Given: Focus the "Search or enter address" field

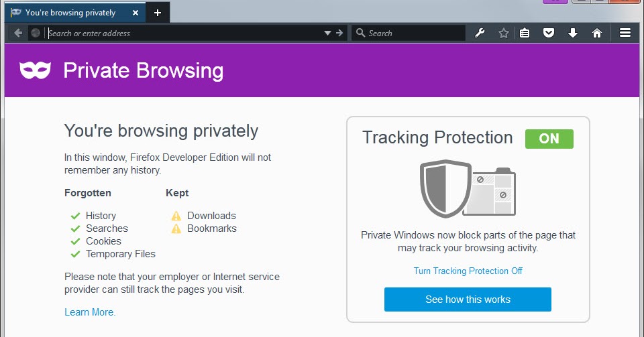Looking at the screenshot, I should click(181, 33).
